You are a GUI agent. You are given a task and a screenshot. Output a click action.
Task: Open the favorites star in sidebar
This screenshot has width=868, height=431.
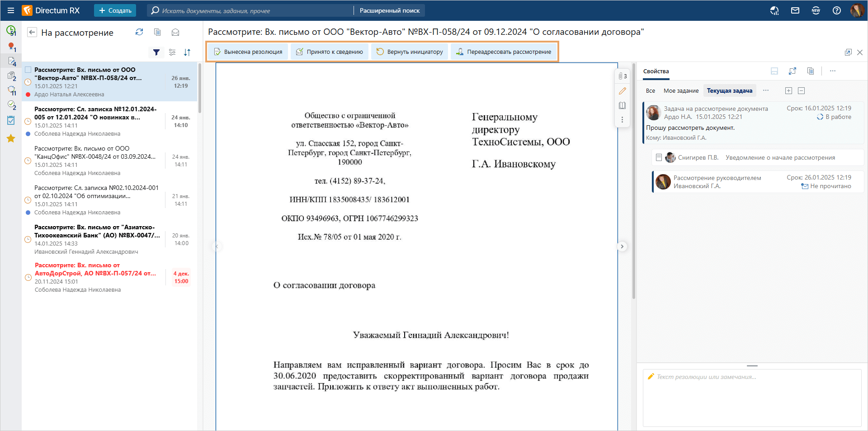click(x=11, y=138)
